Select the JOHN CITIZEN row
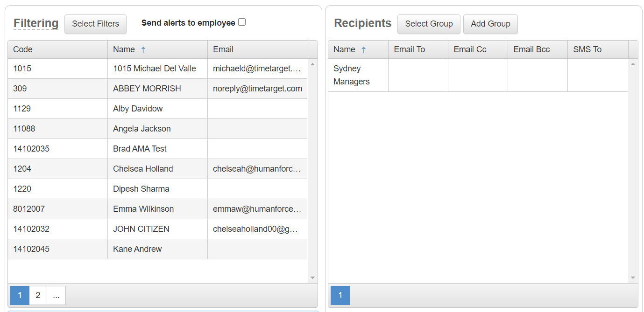The height and width of the screenshot is (312, 644). click(157, 229)
